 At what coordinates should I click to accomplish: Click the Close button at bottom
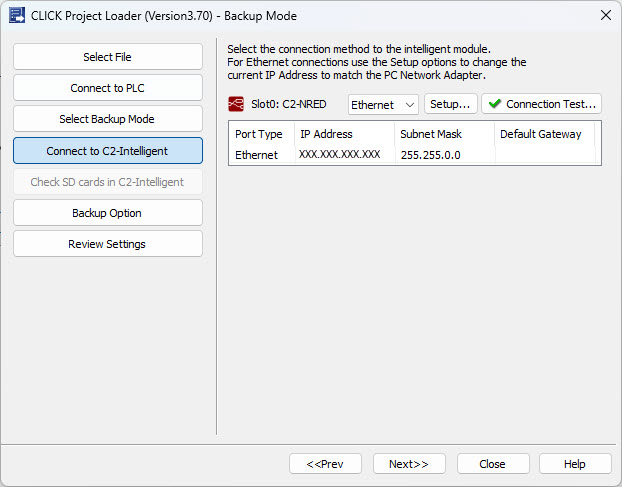(x=493, y=464)
